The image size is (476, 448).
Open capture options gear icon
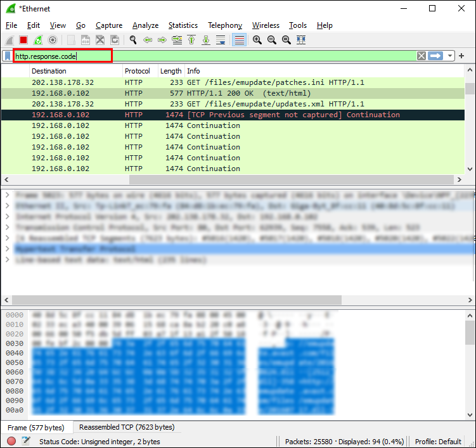coord(53,40)
